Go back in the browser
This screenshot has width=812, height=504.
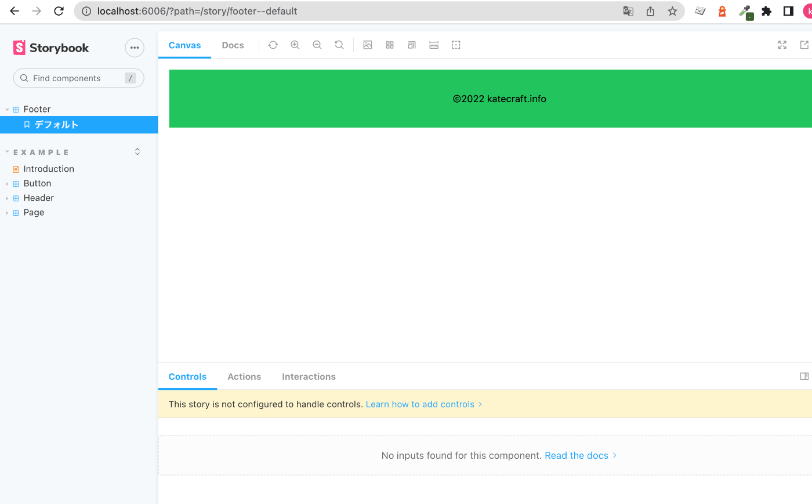tap(14, 11)
